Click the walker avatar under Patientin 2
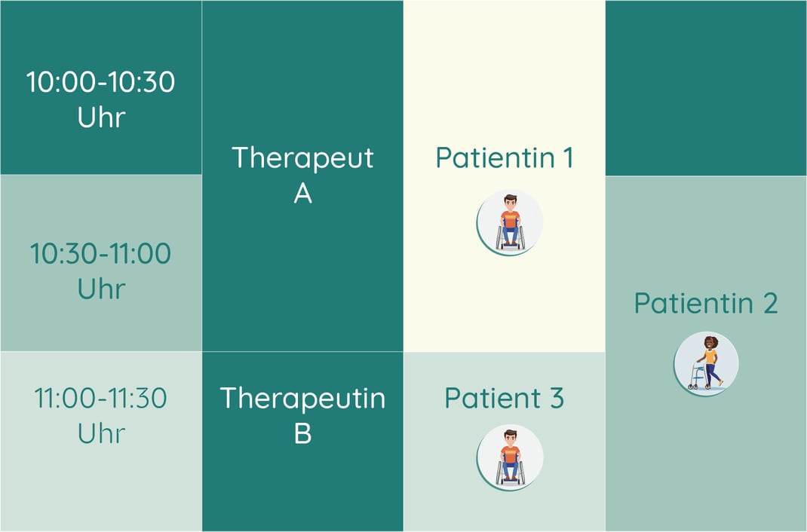 (706, 363)
